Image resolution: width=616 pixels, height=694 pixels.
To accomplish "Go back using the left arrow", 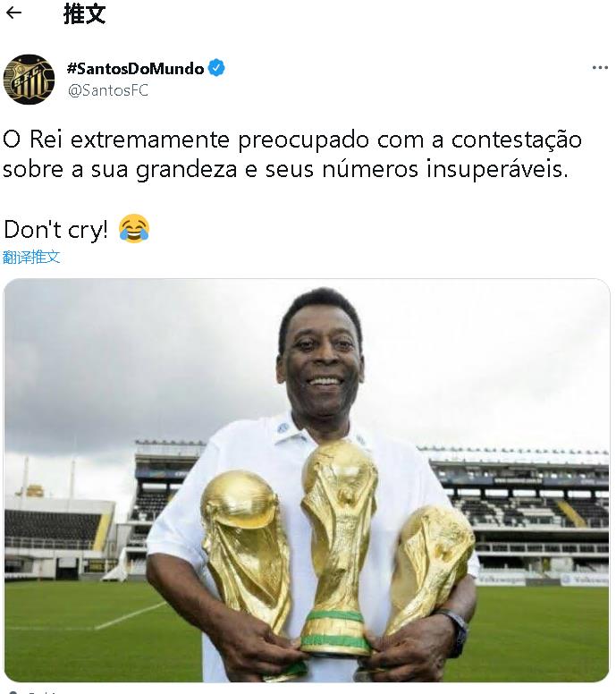I will pos(13,13).
